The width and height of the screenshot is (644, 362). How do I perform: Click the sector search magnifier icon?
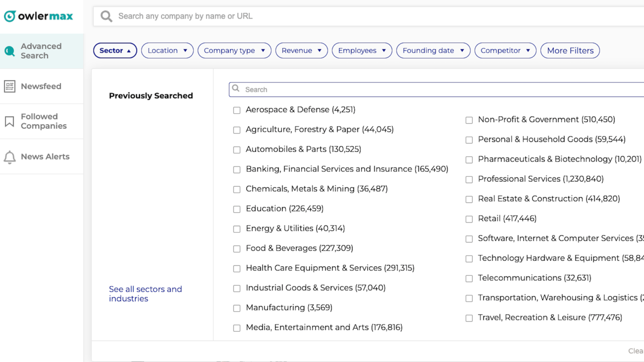236,89
